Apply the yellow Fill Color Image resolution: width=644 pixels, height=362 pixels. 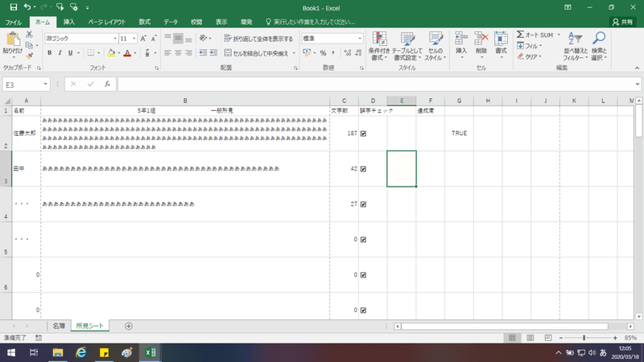click(111, 53)
